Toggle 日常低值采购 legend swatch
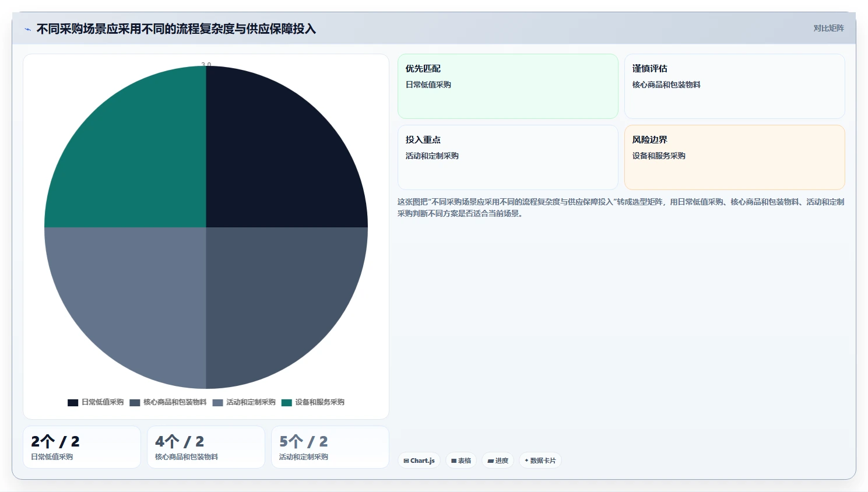 [x=73, y=403]
